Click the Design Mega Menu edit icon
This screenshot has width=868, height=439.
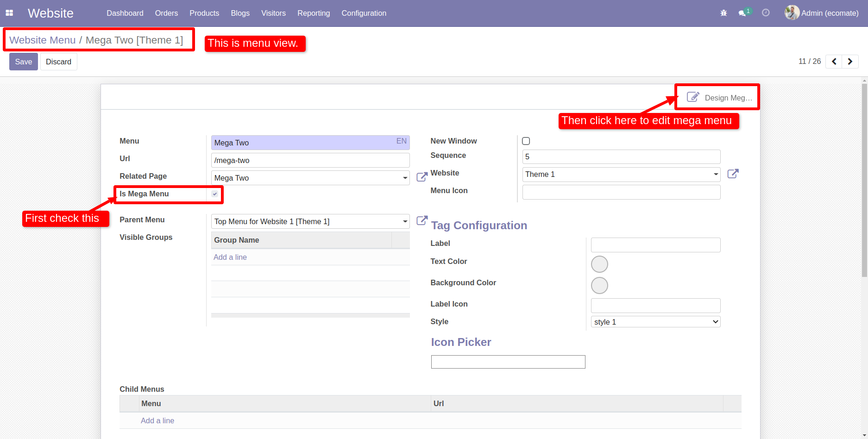point(693,97)
